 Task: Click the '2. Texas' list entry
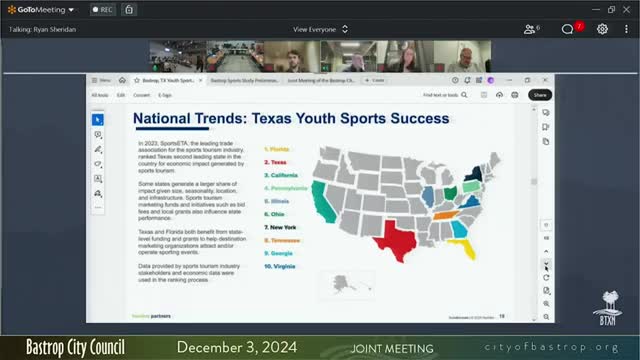275,162
